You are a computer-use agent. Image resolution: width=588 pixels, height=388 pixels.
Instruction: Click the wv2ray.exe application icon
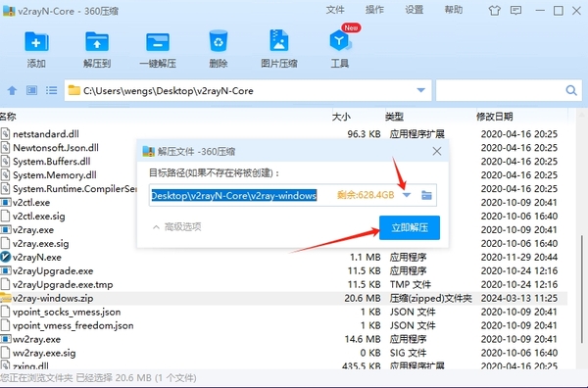click(5, 339)
